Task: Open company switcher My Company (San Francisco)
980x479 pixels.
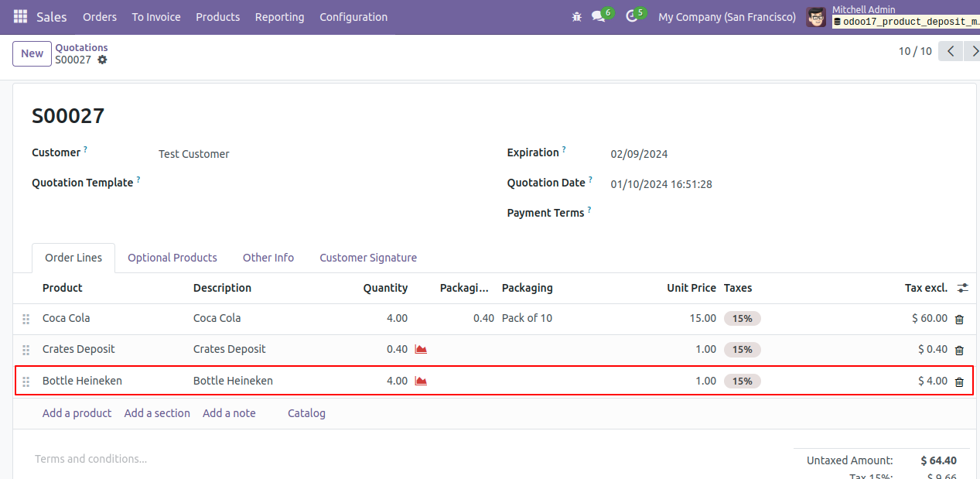Action: point(727,16)
